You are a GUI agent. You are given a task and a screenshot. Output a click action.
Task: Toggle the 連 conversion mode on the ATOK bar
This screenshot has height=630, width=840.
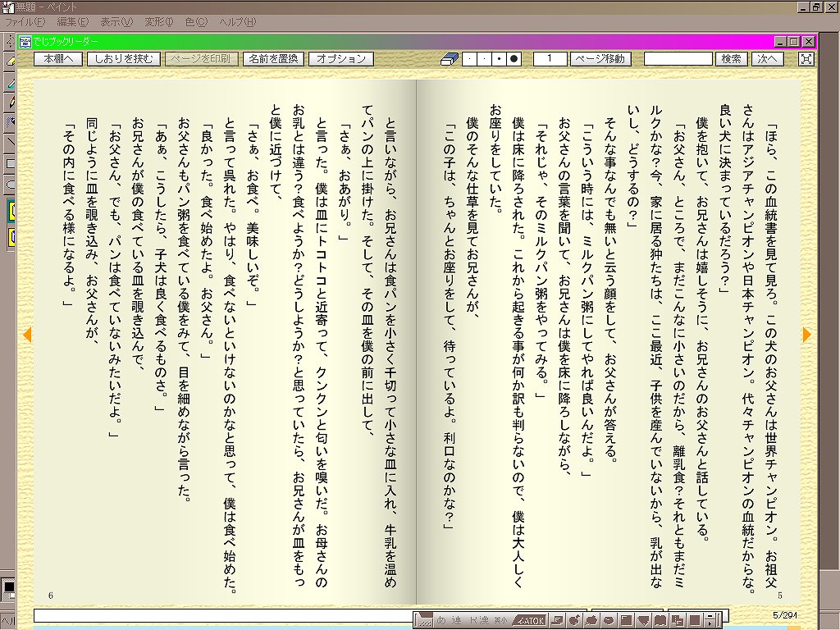click(x=456, y=620)
